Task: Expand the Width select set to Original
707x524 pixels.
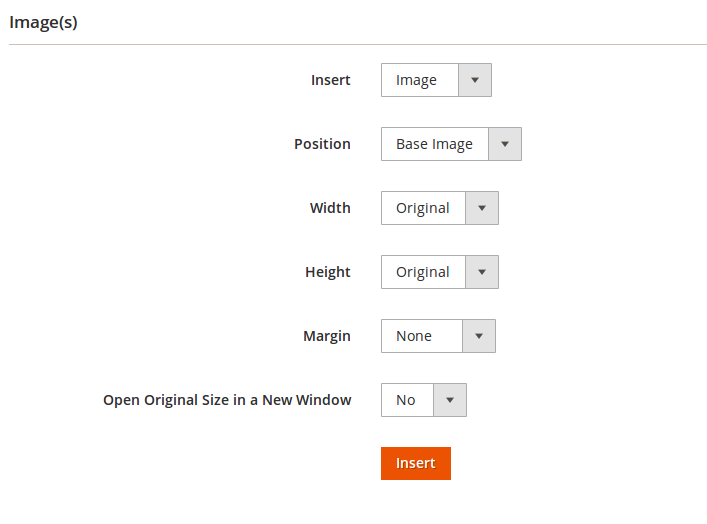Action: (423, 208)
